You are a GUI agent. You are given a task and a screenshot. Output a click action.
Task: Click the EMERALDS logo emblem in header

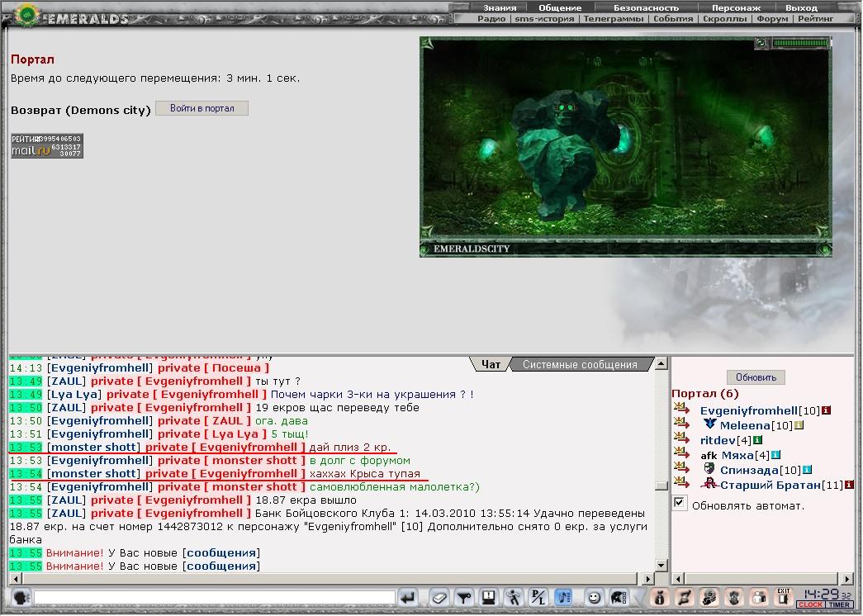[x=26, y=15]
